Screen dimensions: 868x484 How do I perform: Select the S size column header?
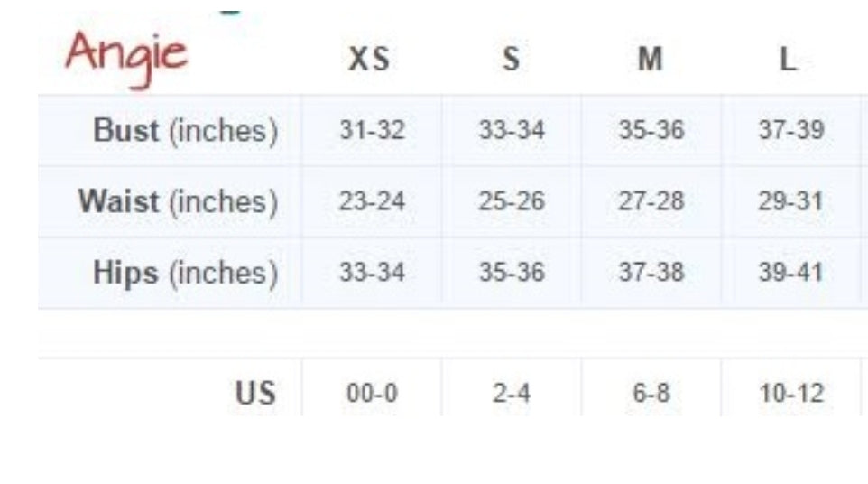[511, 60]
